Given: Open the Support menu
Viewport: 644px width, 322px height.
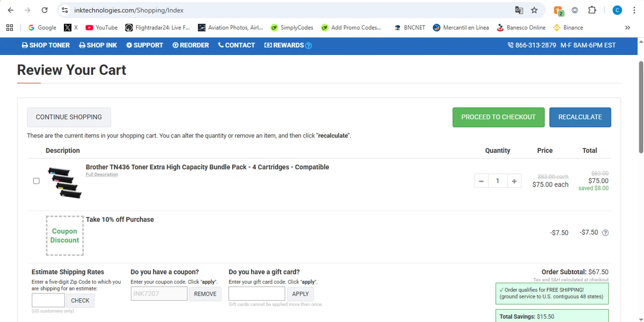Looking at the screenshot, I should pos(144,45).
